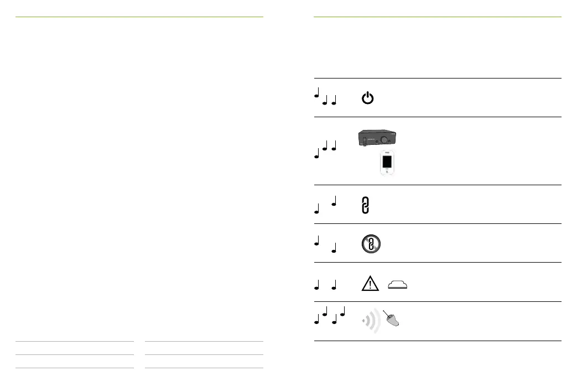Click the in-ear receiver with antenna icon
Viewport: 577px width, 392px height.
(x=391, y=318)
